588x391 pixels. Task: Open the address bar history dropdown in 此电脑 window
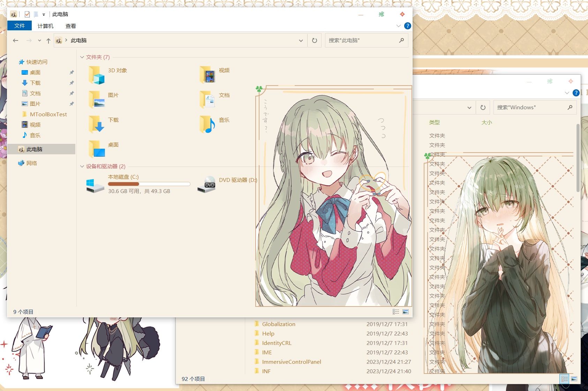[x=301, y=40]
